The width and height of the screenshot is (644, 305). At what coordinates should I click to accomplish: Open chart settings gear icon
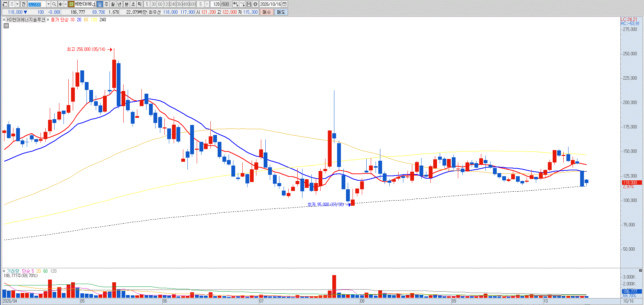(x=255, y=4)
